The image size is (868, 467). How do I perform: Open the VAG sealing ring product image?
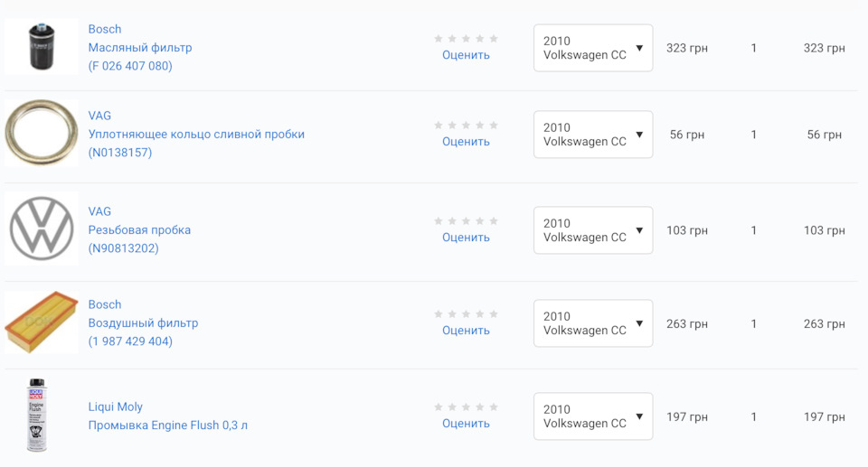click(42, 133)
